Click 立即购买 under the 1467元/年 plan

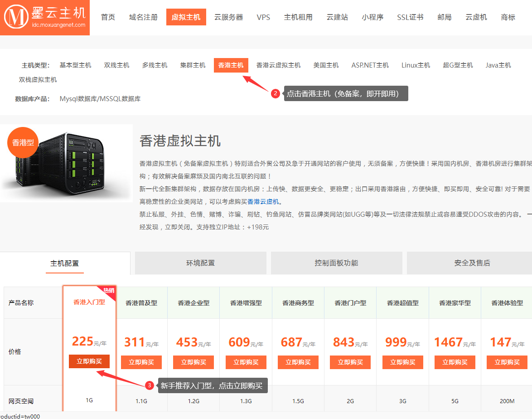tap(455, 362)
